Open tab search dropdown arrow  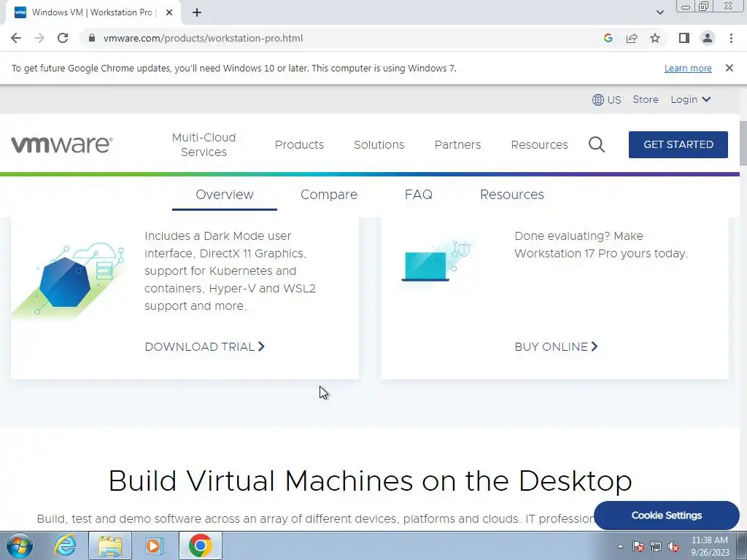pos(659,12)
